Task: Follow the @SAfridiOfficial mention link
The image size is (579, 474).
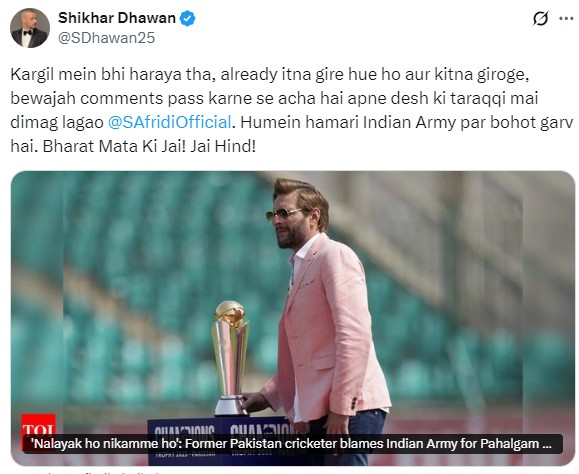Action: click(169, 122)
